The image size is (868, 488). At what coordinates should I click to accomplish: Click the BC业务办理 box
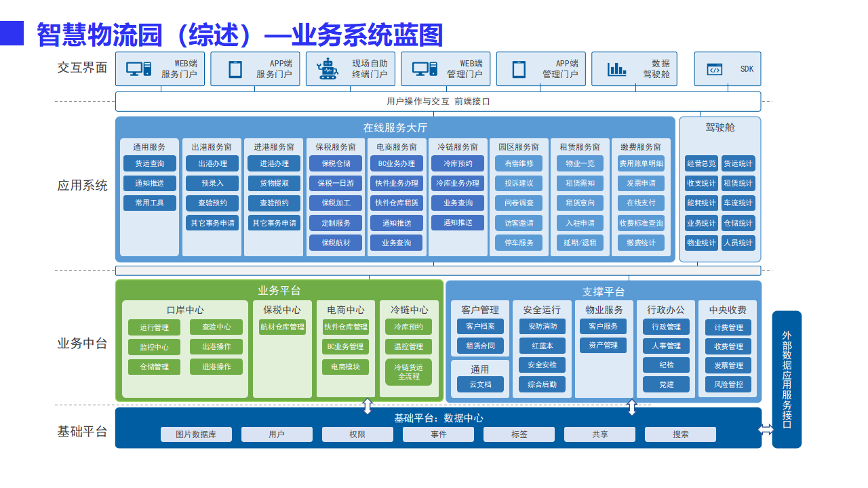(396, 163)
